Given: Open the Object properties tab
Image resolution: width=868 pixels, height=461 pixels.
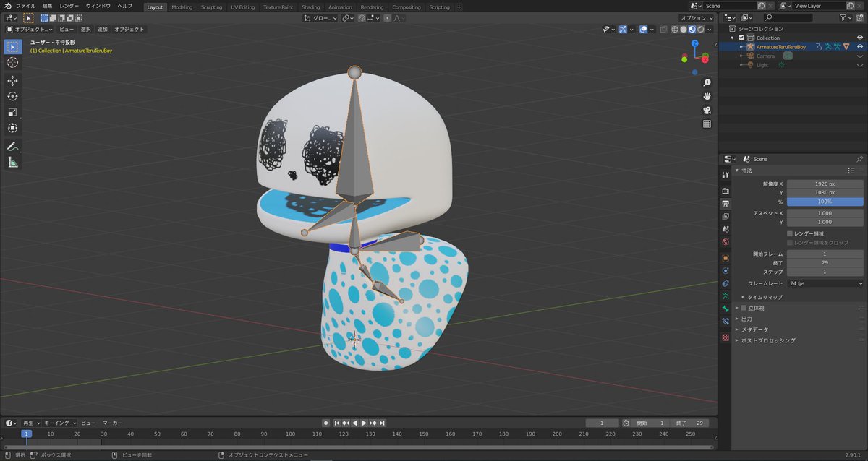Looking at the screenshot, I should pyautogui.click(x=726, y=258).
